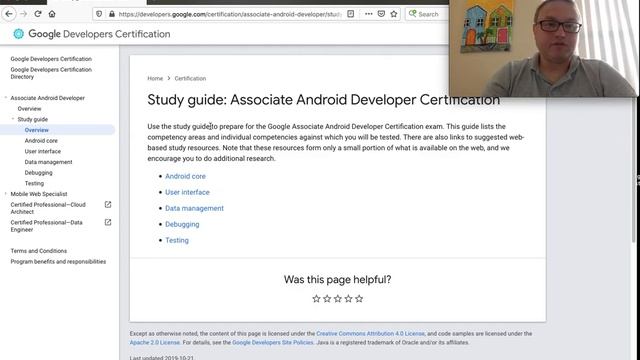This screenshot has width=640, height=360.
Task: Save page to Pocket icon
Action: (381, 14)
